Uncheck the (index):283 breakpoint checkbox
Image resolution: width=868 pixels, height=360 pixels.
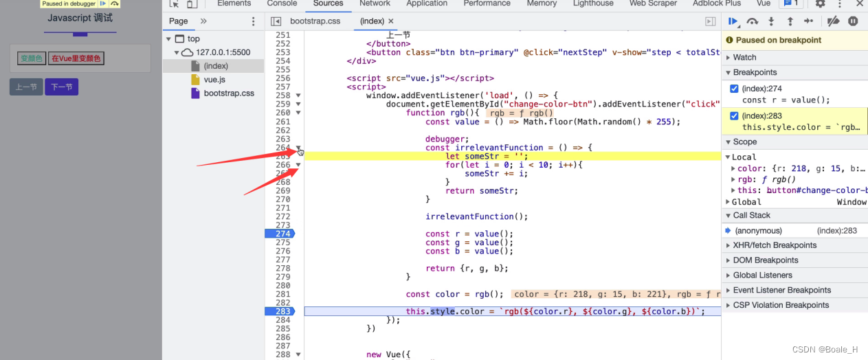[734, 116]
